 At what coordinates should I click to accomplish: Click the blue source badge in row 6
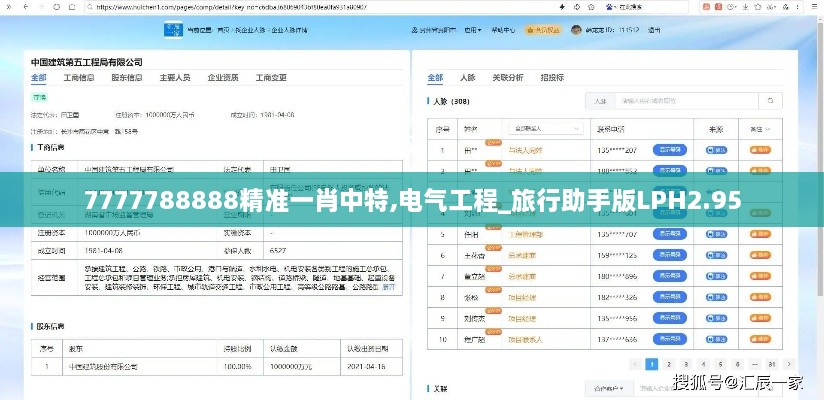point(717,255)
